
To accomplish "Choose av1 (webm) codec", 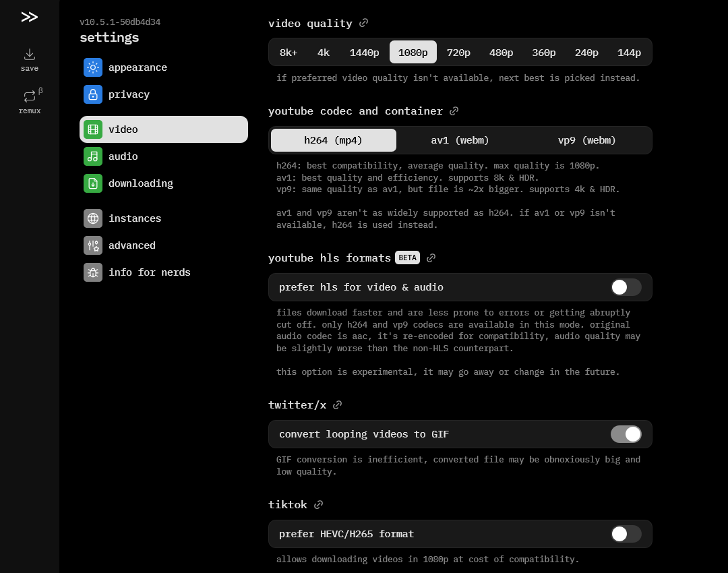I will pyautogui.click(x=460, y=140).
